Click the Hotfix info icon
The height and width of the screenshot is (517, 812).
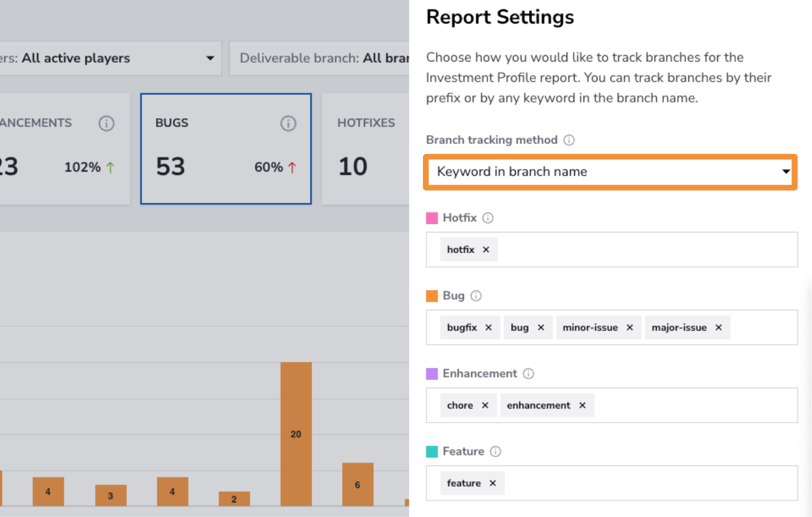pyautogui.click(x=488, y=218)
